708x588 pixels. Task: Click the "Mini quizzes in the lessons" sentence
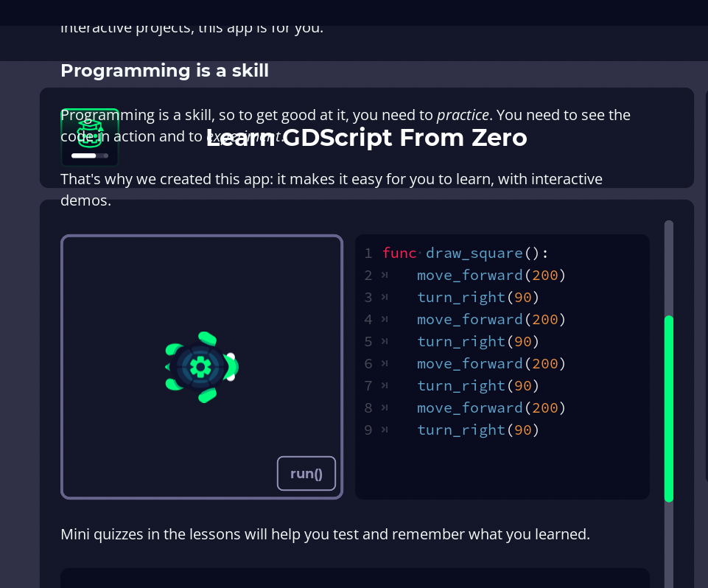325,534
